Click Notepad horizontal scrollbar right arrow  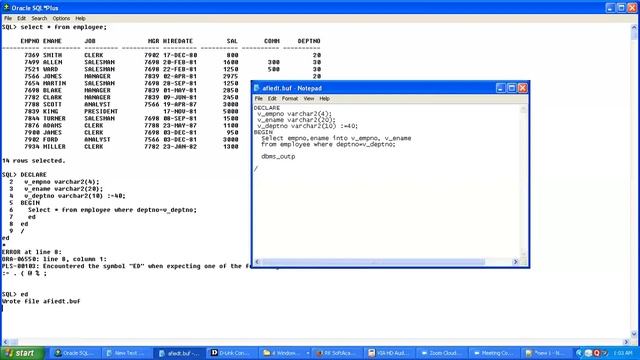click(515, 262)
